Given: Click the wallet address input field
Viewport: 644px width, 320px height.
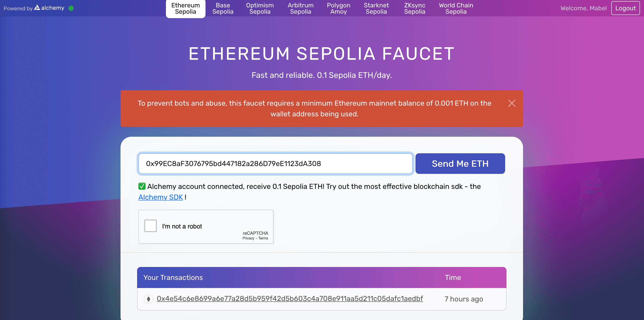Looking at the screenshot, I should click(275, 163).
